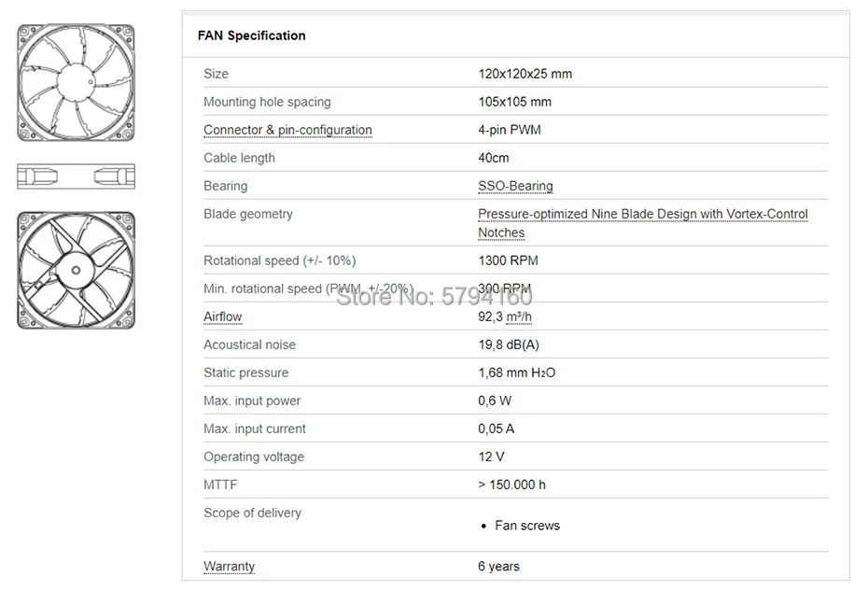The height and width of the screenshot is (591, 868).
Task: Click the rear view fan diagram
Action: tap(76, 270)
